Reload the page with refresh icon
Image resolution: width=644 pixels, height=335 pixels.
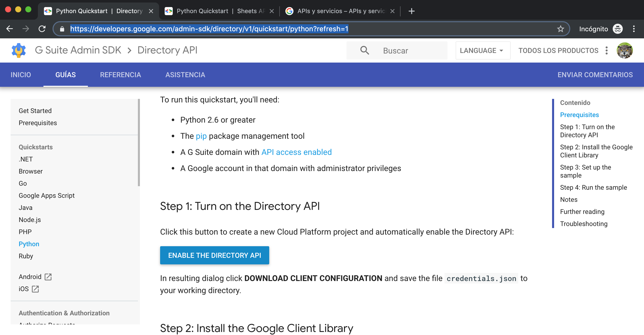42,29
